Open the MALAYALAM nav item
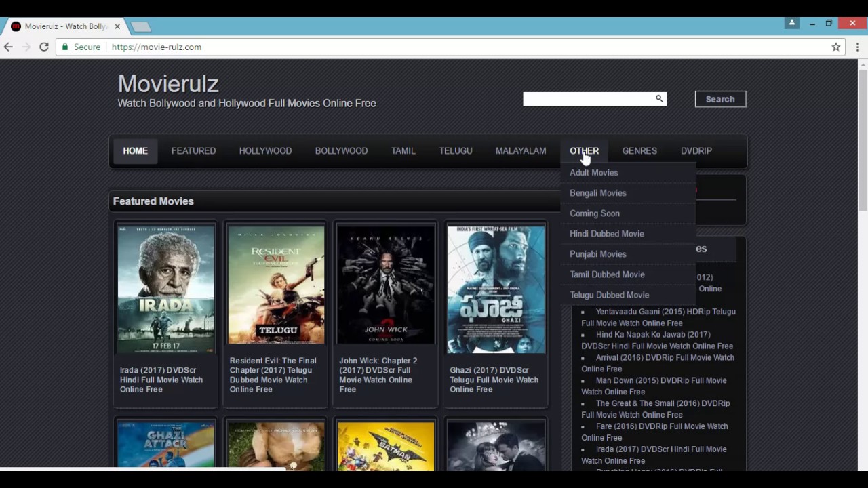Screen dimensions: 868x488 tap(521, 150)
